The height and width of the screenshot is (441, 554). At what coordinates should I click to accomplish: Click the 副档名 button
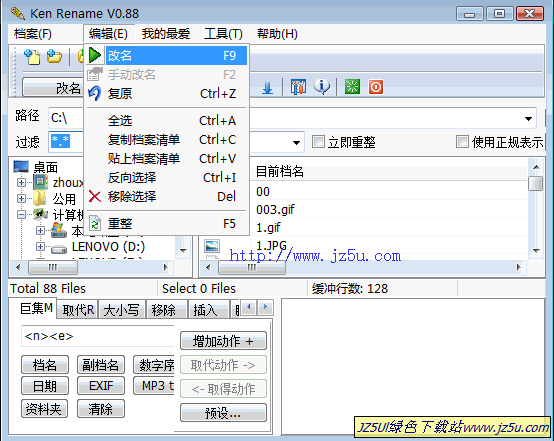coord(101,365)
